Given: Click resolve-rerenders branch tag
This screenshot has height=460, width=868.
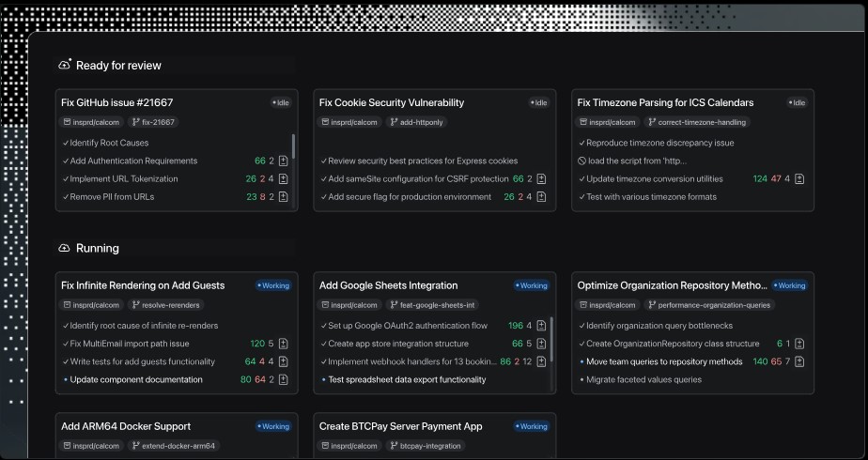Looking at the screenshot, I should click(166, 305).
